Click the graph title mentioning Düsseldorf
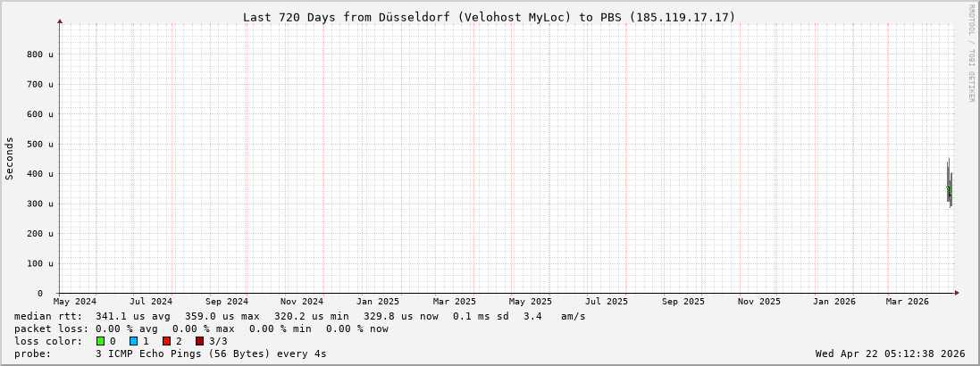This screenshot has width=980, height=366. [489, 17]
